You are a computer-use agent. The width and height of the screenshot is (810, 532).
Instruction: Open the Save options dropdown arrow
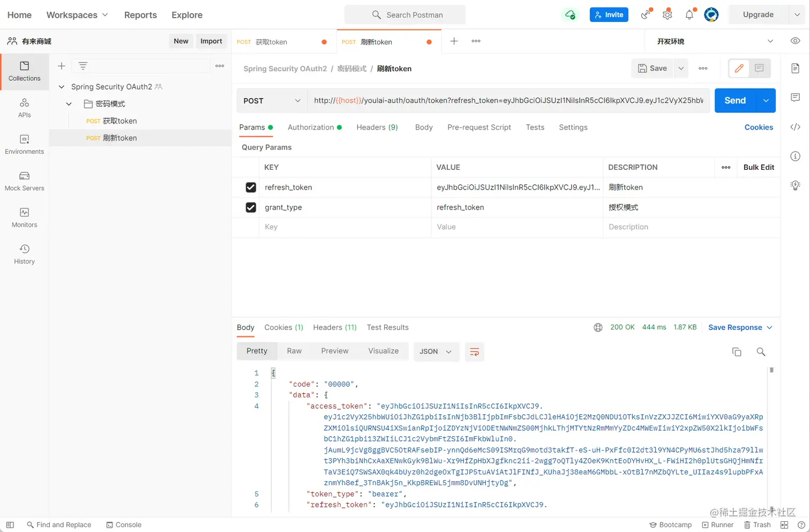681,69
